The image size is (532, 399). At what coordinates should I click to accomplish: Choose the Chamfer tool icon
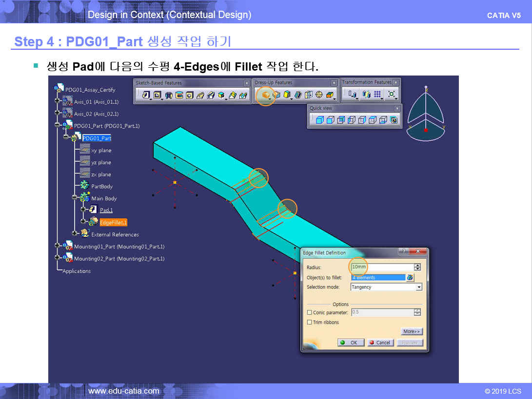tap(276, 95)
